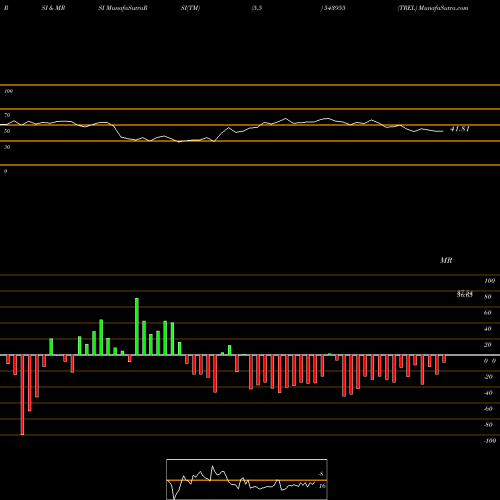Click the 'SI MunafaSutraR' header label
500x500 pixels.
pyautogui.click(x=123, y=8)
